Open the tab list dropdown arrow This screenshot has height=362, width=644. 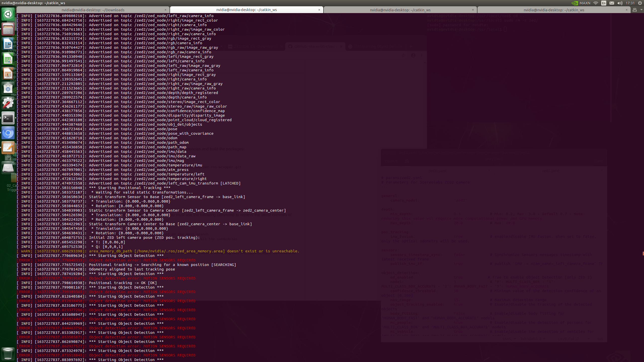[x=642, y=10]
